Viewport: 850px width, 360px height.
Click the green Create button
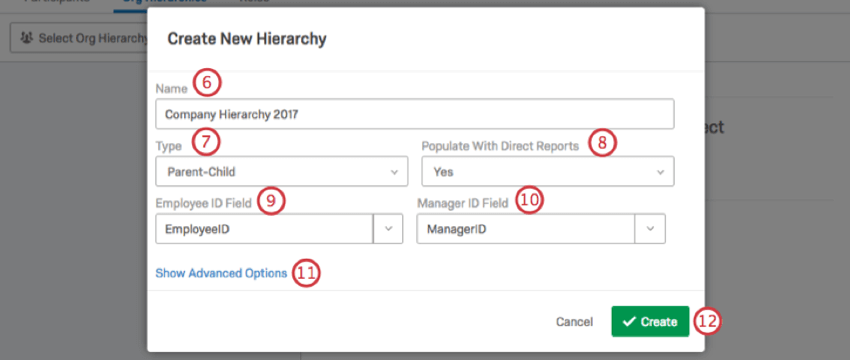point(651,322)
